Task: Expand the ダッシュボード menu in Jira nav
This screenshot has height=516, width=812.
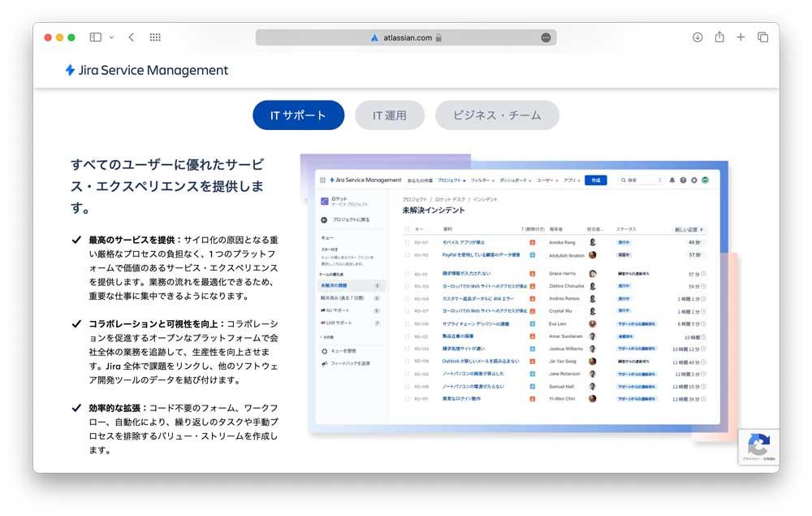Action: [x=516, y=180]
